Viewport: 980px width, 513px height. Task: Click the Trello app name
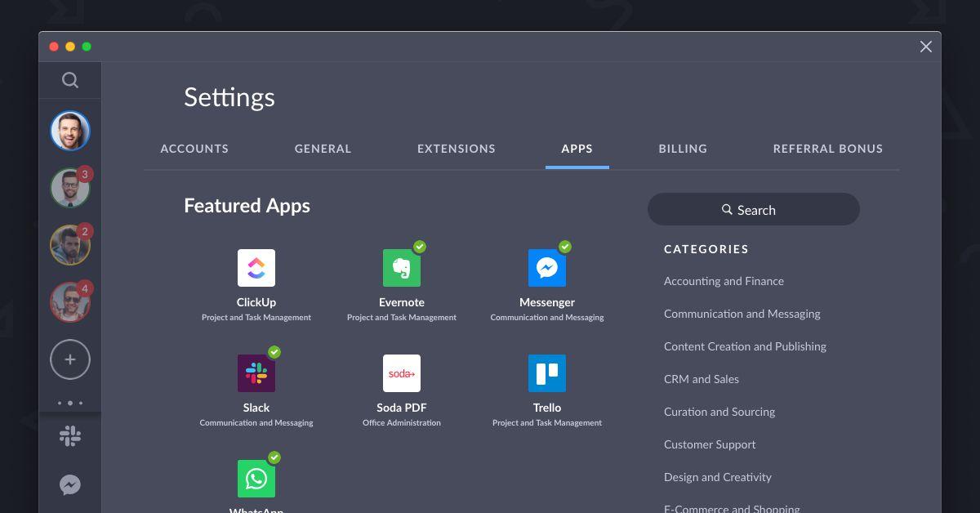tap(547, 408)
